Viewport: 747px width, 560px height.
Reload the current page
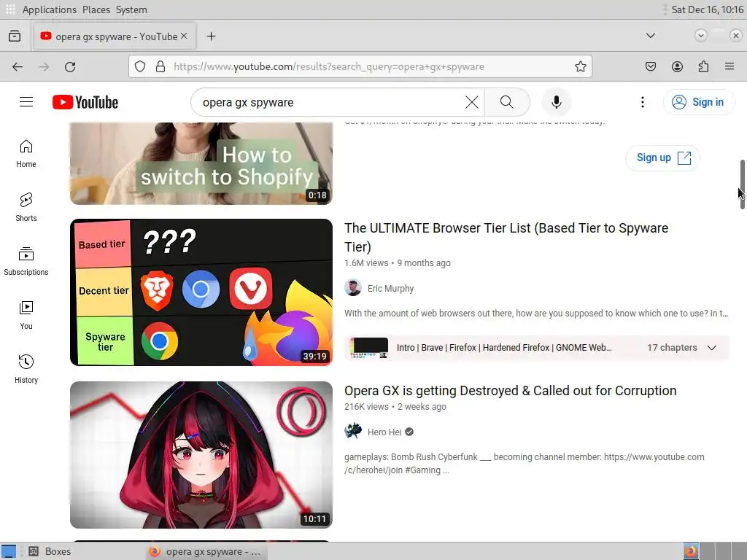(70, 66)
